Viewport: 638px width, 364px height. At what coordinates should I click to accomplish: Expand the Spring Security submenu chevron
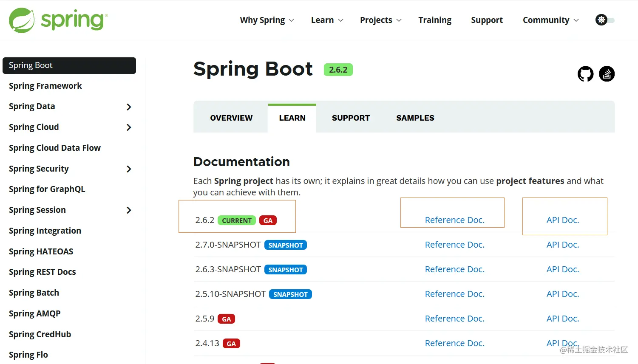click(129, 169)
